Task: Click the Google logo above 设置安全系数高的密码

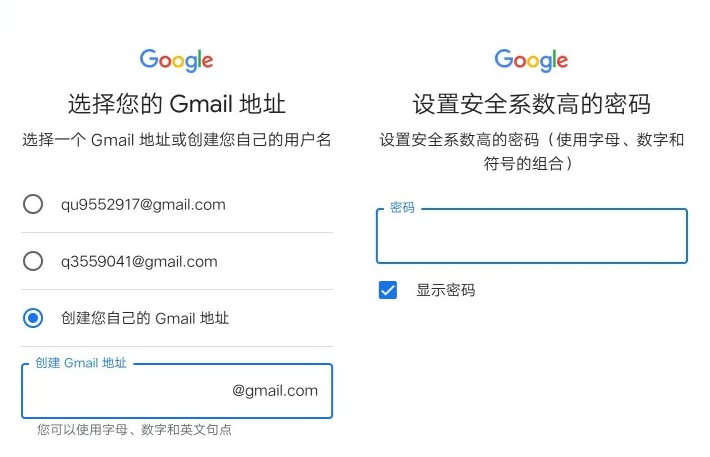Action: [x=531, y=60]
